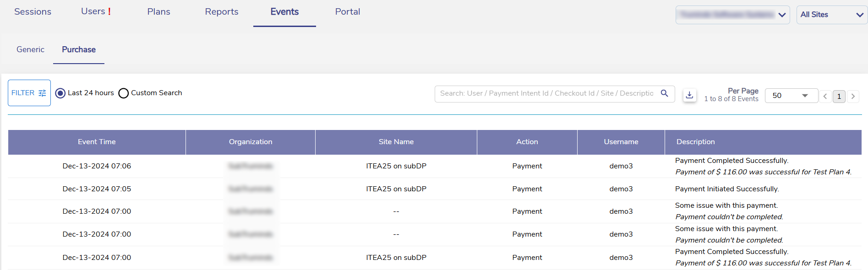The image size is (868, 270).
Task: Go to previous page arrow
Action: (x=825, y=96)
